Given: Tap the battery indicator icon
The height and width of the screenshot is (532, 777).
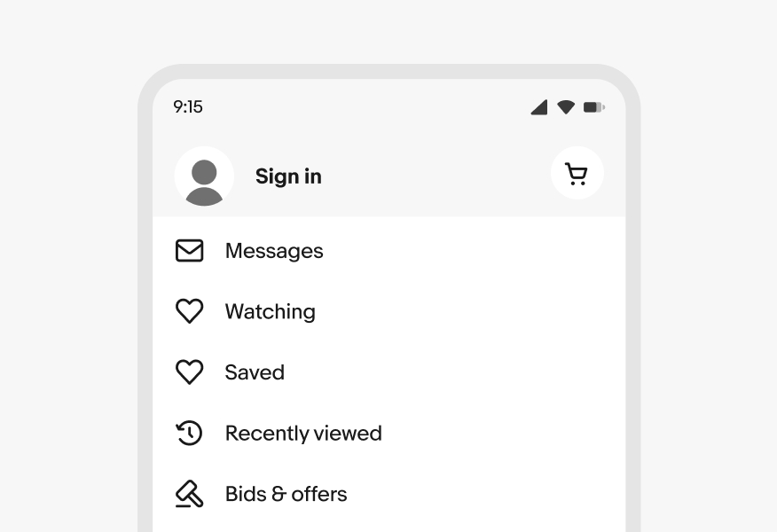Looking at the screenshot, I should tap(593, 107).
